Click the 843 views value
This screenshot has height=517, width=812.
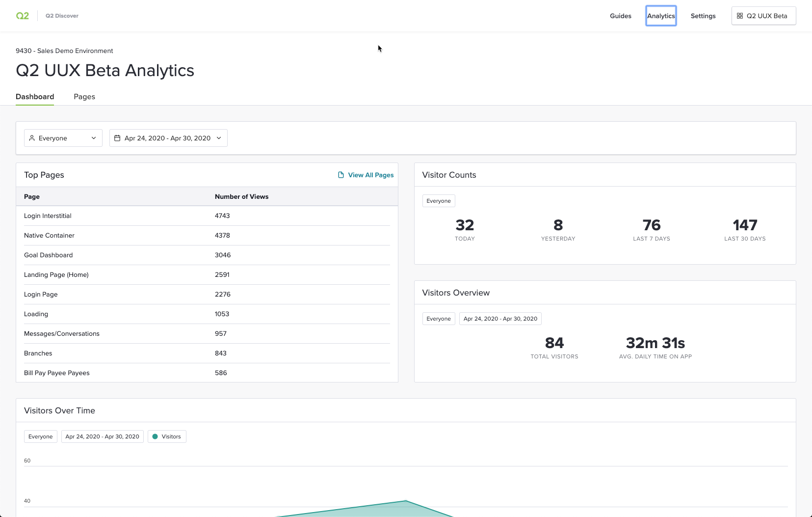click(221, 354)
